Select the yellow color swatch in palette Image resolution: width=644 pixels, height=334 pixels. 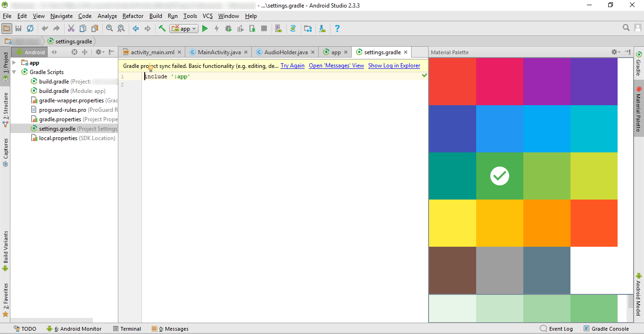pos(453,223)
